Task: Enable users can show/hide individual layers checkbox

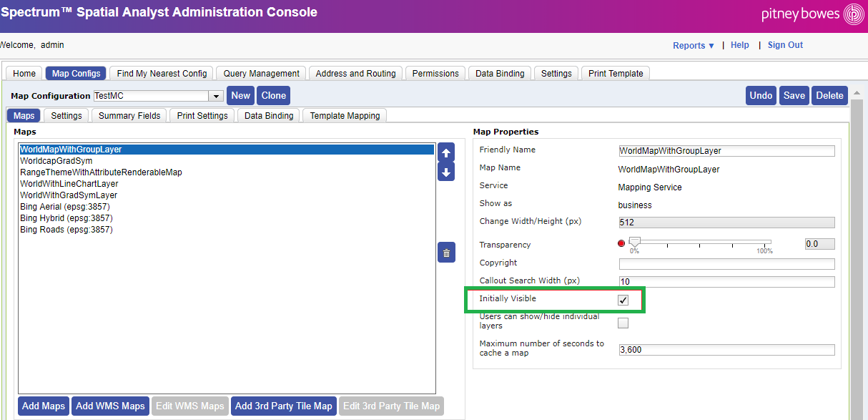Action: (623, 323)
